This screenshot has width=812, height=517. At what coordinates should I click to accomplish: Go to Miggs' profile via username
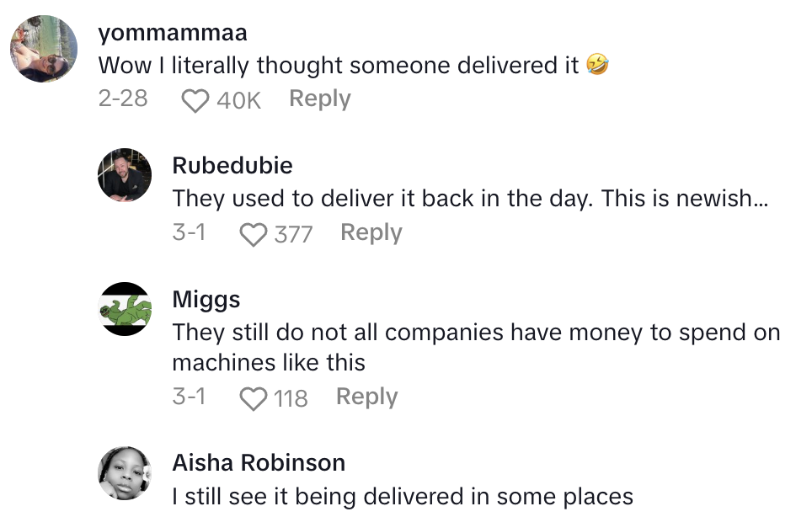(x=206, y=299)
